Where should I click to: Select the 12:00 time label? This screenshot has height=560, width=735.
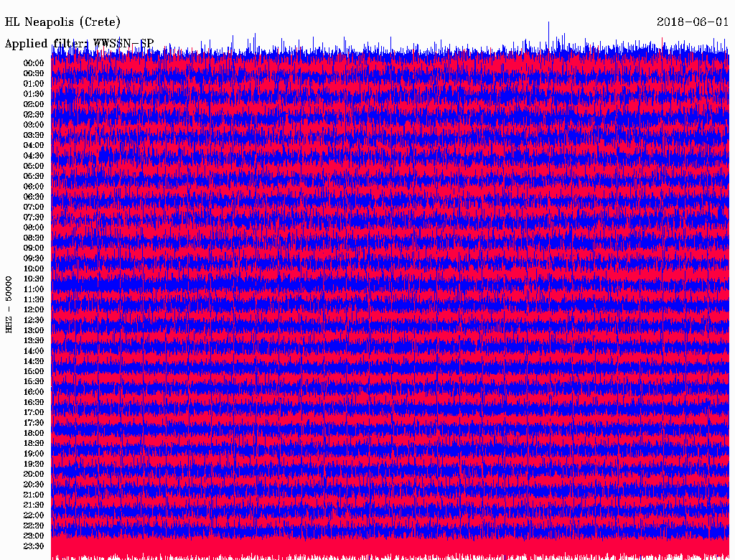34,309
